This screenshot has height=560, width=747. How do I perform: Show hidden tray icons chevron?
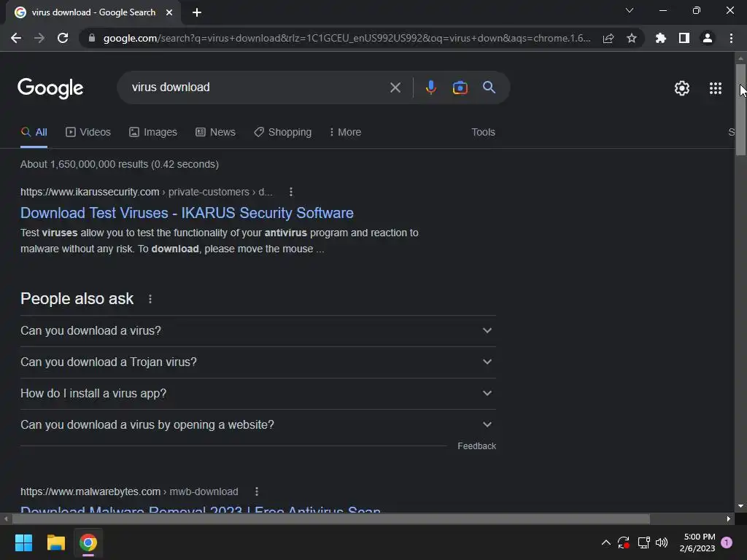606,542
